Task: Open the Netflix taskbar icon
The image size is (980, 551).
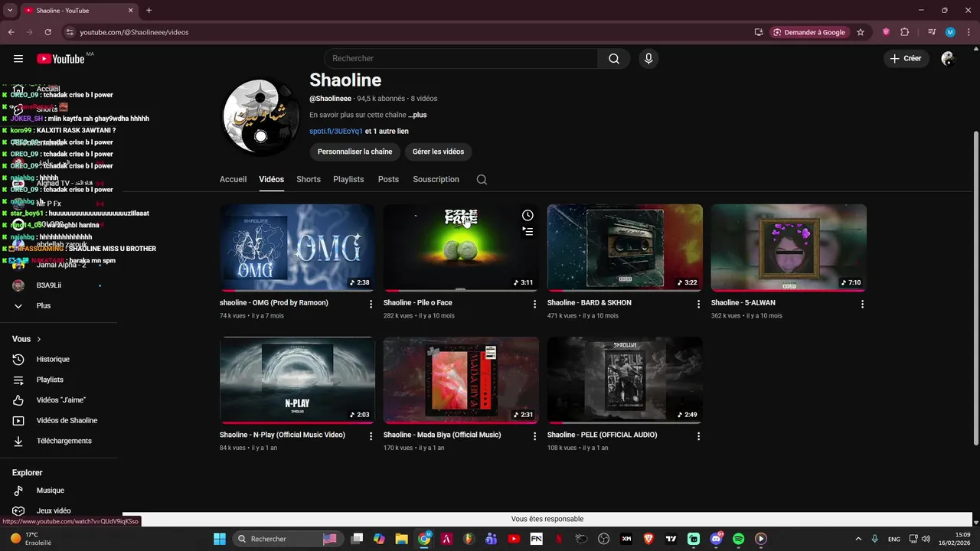Action: 559,539
